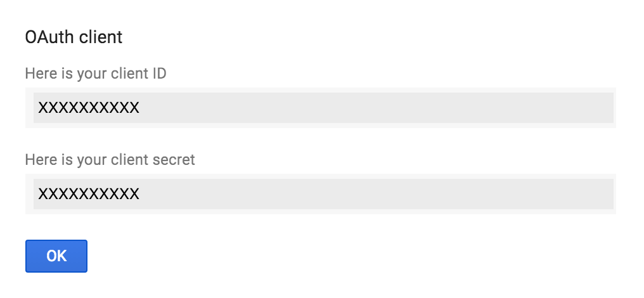
Task: Click the "Here is your client secret" label
Action: [110, 160]
